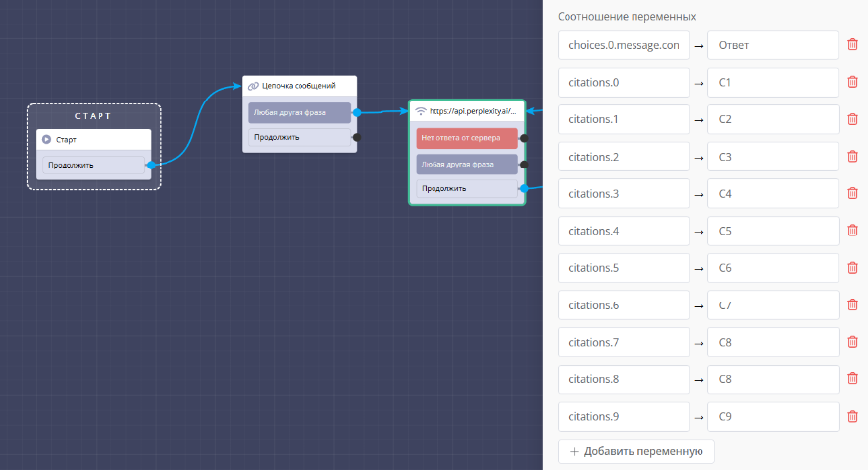Click chain link icon of Цепочка сообщений

[253, 86]
